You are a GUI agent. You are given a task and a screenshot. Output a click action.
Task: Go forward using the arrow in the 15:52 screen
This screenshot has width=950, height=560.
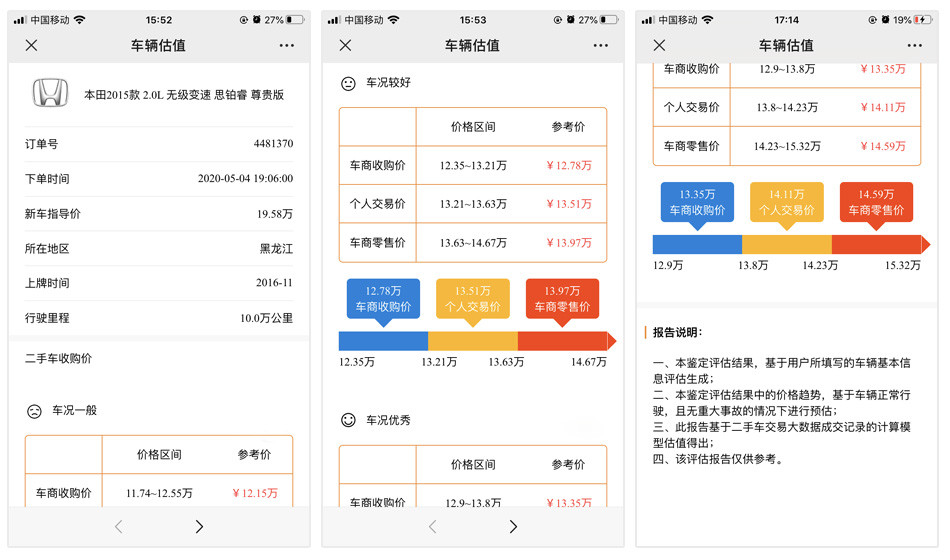(199, 526)
